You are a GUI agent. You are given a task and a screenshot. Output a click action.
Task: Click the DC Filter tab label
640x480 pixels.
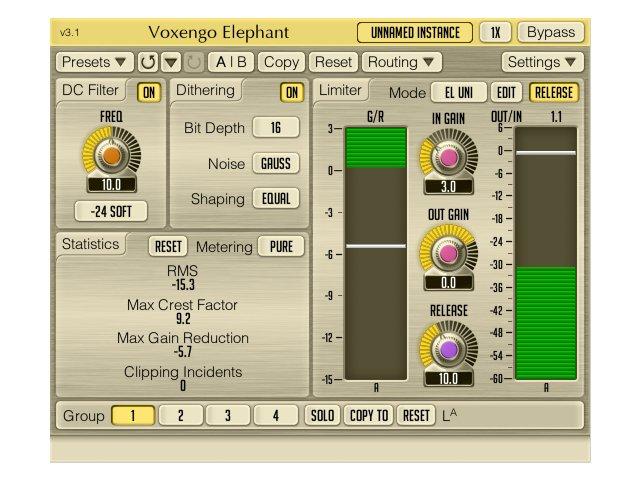point(90,90)
